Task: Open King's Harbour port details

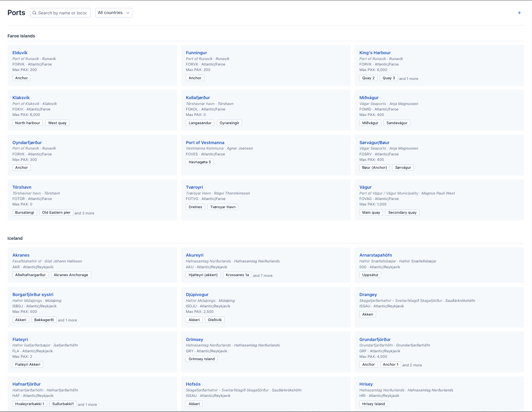Action: pyautogui.click(x=375, y=53)
